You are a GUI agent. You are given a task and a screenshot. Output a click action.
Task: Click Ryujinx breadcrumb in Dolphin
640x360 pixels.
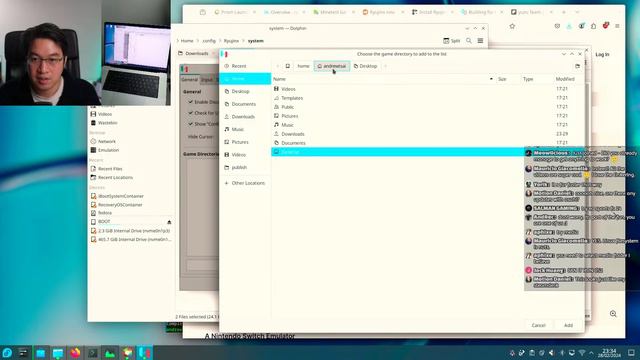pyautogui.click(x=231, y=41)
